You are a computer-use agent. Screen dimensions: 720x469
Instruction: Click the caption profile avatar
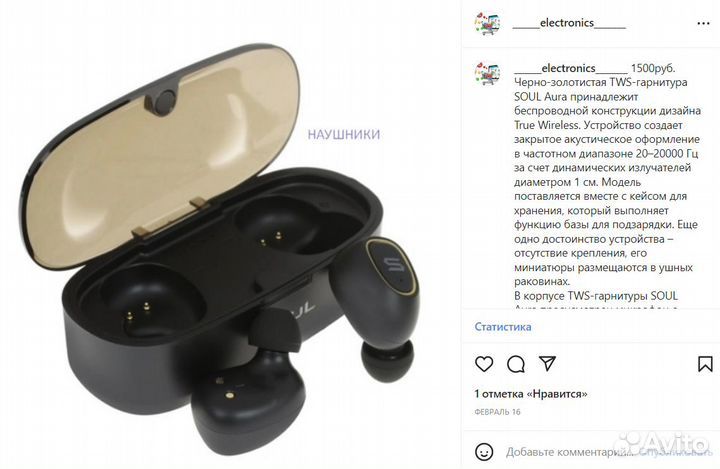[x=487, y=73]
